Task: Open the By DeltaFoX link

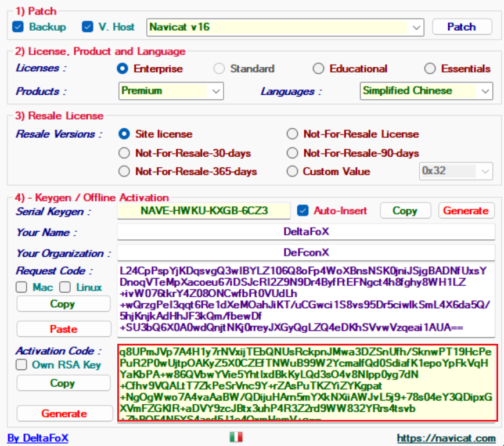Action: click(37, 438)
